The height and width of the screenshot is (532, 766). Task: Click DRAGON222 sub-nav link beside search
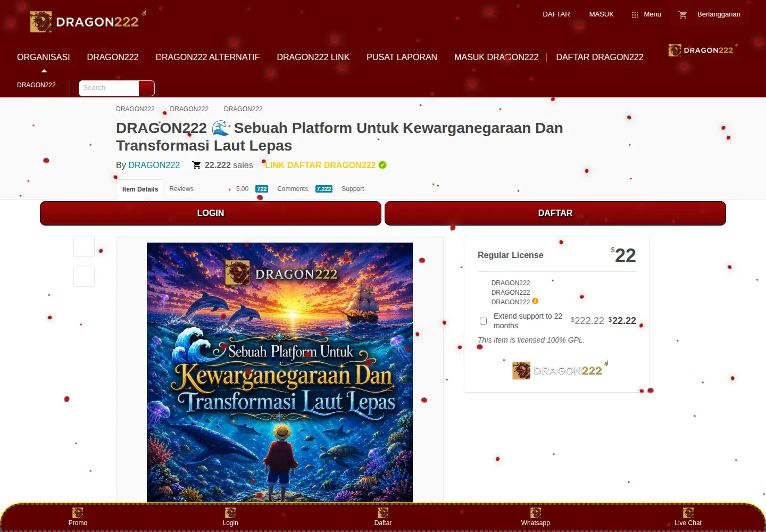pyautogui.click(x=36, y=85)
